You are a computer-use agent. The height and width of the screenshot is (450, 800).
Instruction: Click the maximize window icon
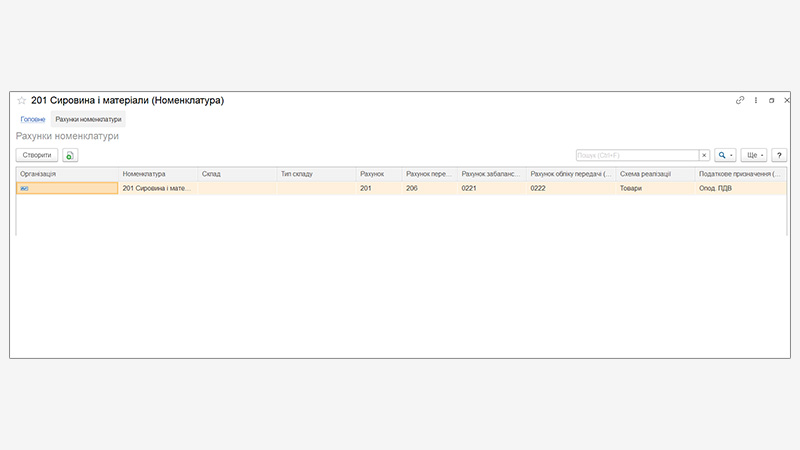(771, 101)
